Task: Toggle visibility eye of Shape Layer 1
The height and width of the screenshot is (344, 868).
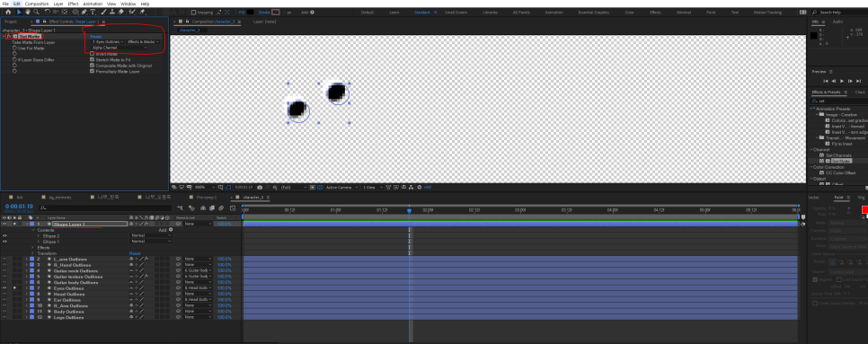Action: click(4, 224)
